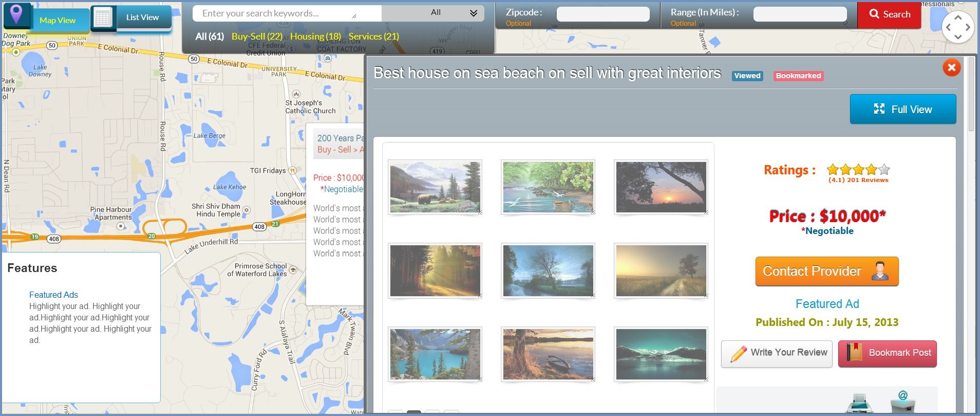Open Featured Ads link in Features panel
The width and height of the screenshot is (980, 416).
53,295
